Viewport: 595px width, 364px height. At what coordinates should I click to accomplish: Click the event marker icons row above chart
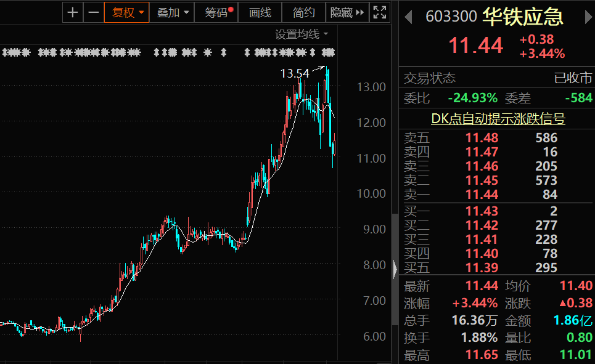(x=168, y=52)
